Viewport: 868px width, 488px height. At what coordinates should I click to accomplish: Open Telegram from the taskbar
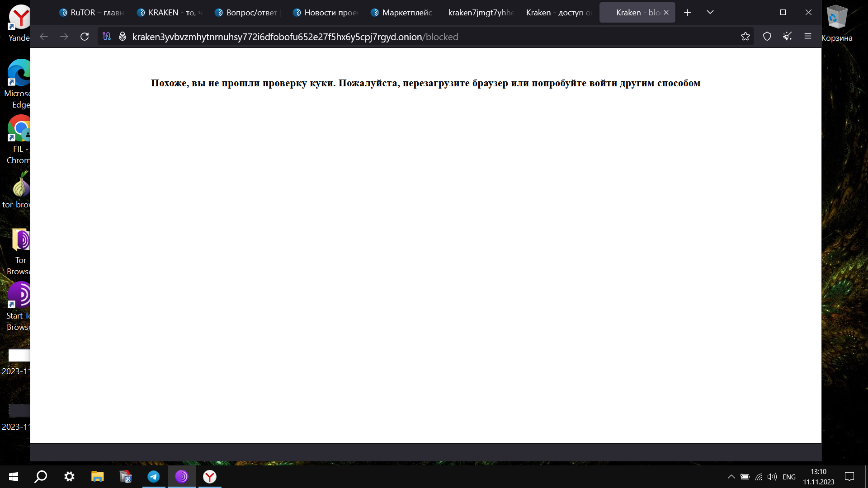(x=154, y=477)
